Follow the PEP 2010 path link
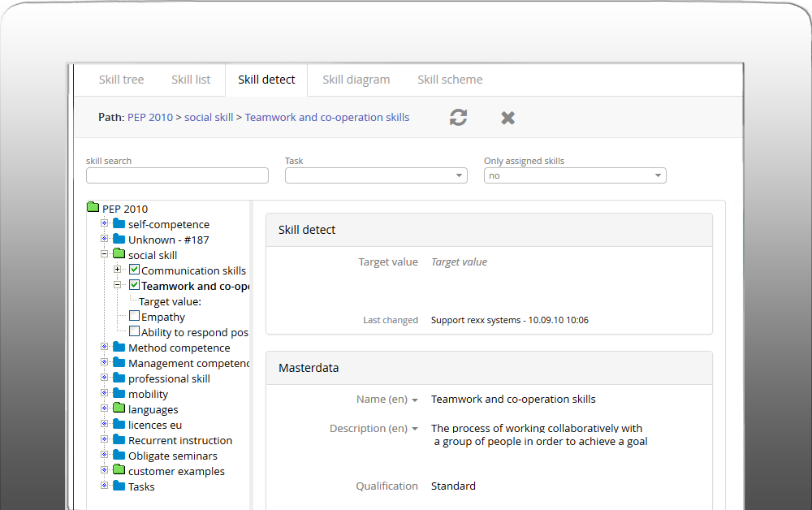 tap(150, 118)
